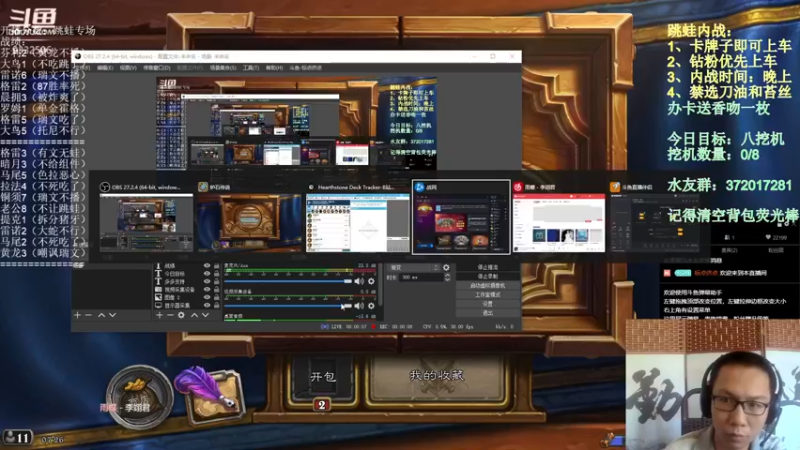Open OBS 设置 settings button
This screenshot has height=450, width=800.
[x=488, y=304]
